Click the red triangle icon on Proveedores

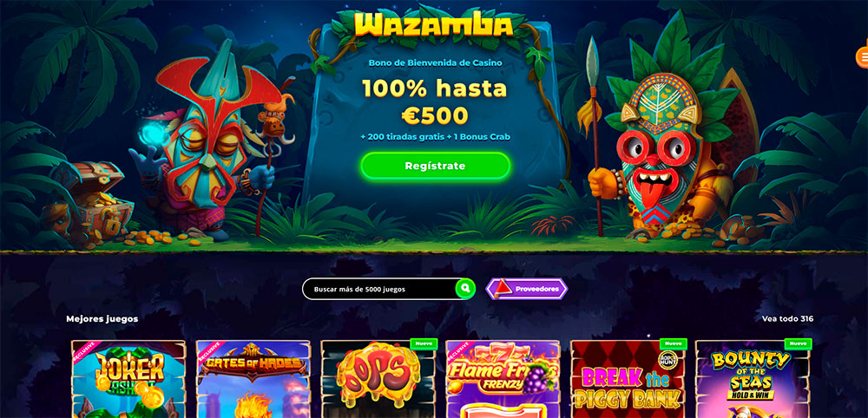[502, 288]
